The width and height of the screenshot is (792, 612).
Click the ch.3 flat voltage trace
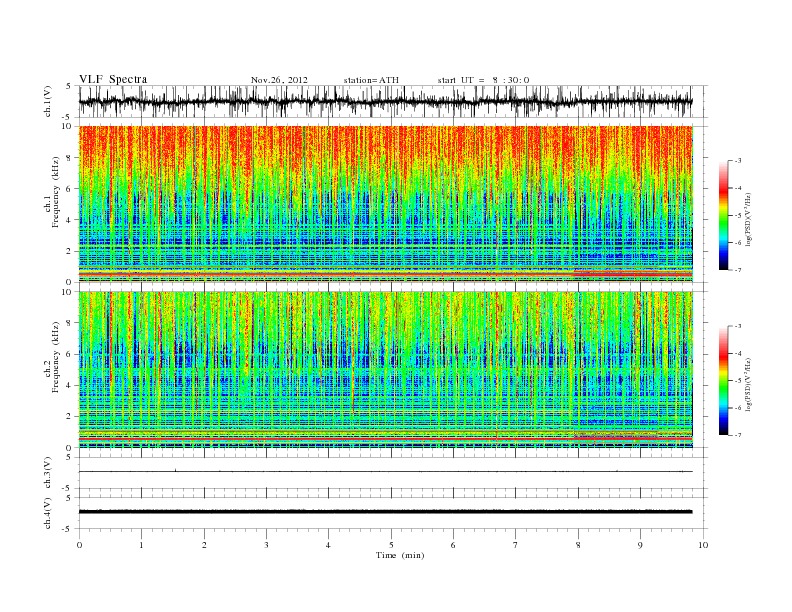pos(385,471)
